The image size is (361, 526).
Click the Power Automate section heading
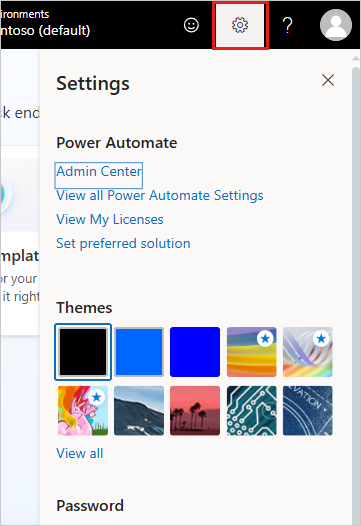(117, 143)
